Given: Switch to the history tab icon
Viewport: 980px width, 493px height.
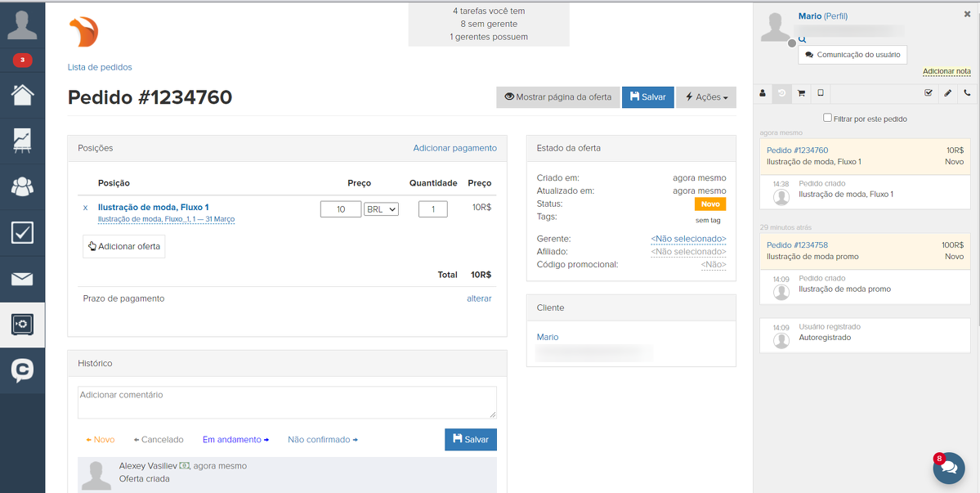Looking at the screenshot, I should 781,93.
